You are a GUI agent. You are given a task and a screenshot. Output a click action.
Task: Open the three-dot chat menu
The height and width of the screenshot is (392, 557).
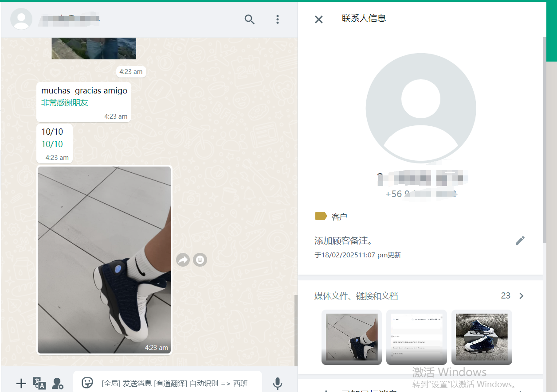click(278, 19)
